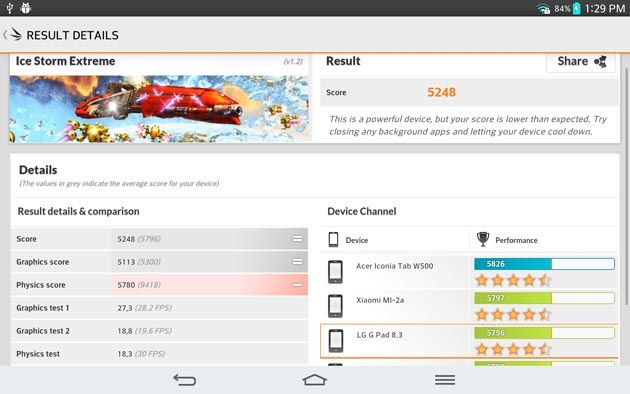Collapse the Score row expander
Image resolution: width=630 pixels, height=394 pixels.
click(x=297, y=239)
